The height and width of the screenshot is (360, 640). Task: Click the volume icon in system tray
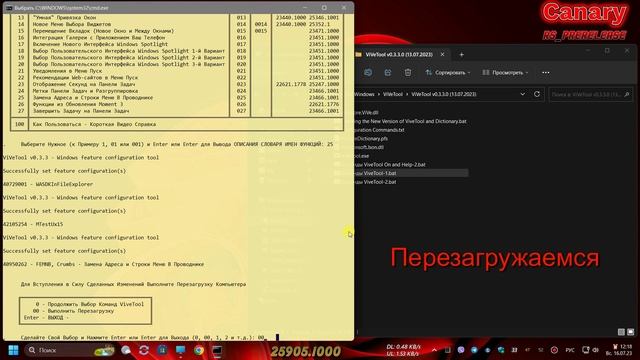click(596, 350)
